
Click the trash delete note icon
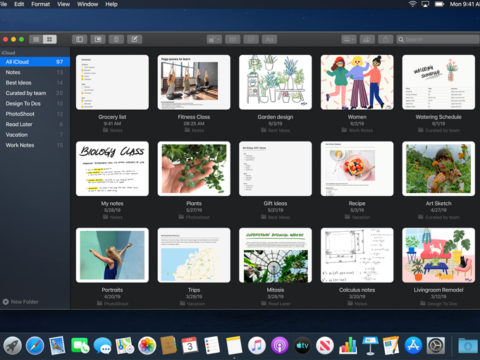tap(116, 39)
